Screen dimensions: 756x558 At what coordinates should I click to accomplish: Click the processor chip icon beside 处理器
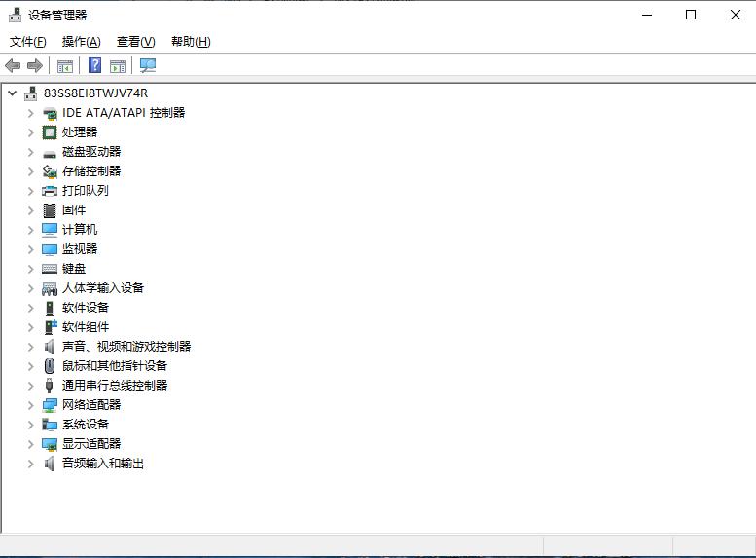click(x=50, y=132)
